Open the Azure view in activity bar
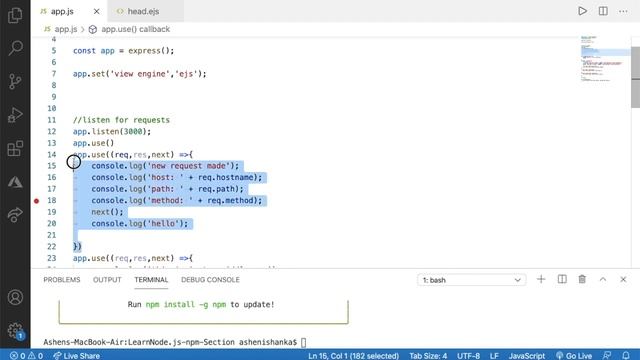 tap(15, 182)
